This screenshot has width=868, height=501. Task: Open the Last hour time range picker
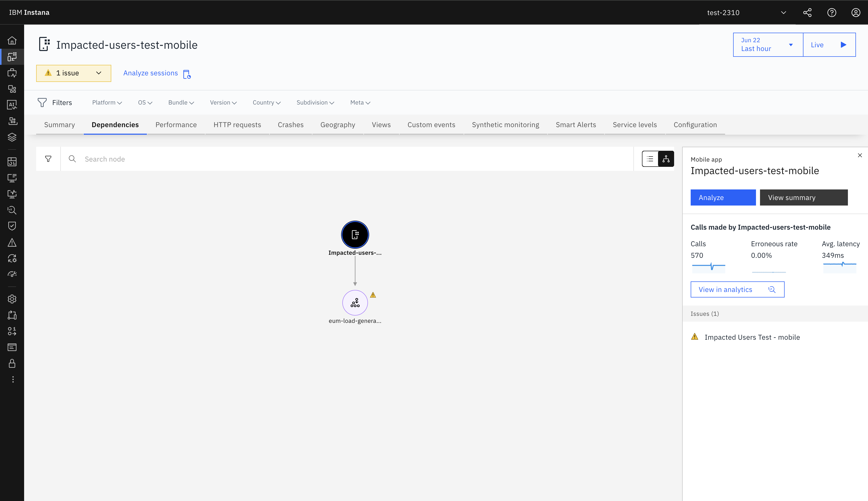point(768,45)
